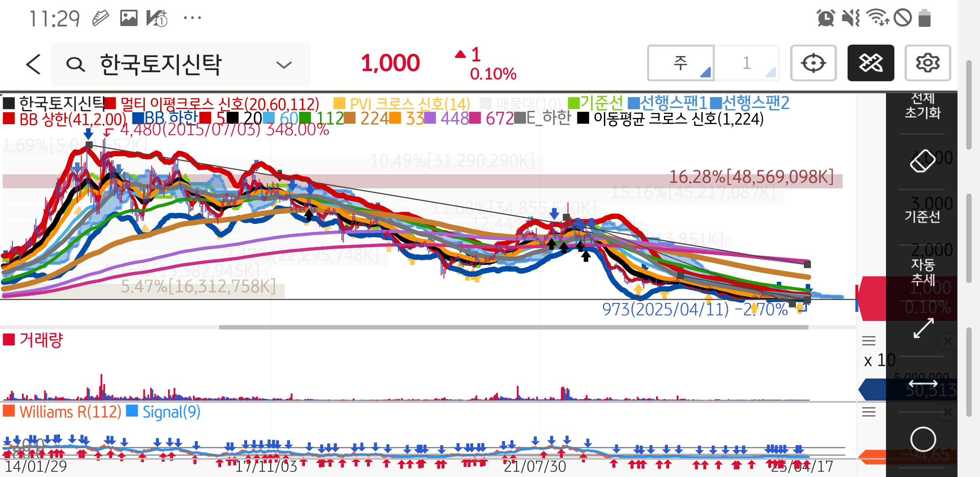The image size is (980, 477).
Task: Tap the 0.10% change value
Action: 493,74
